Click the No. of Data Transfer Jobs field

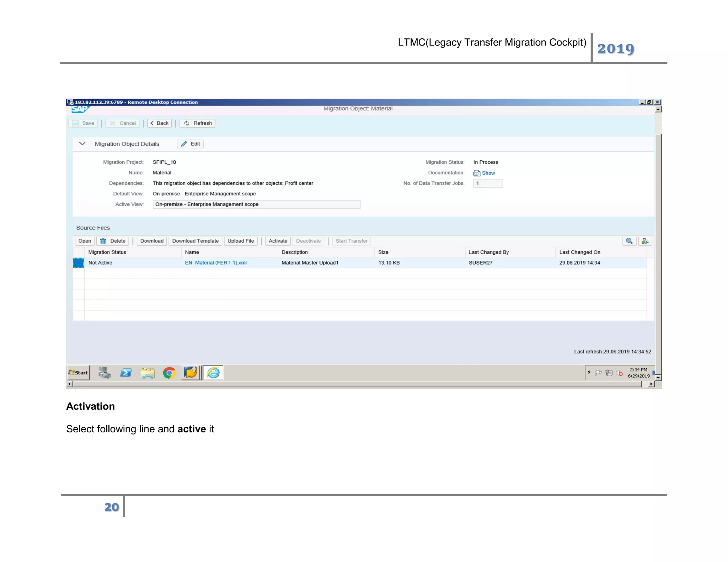coord(488,183)
